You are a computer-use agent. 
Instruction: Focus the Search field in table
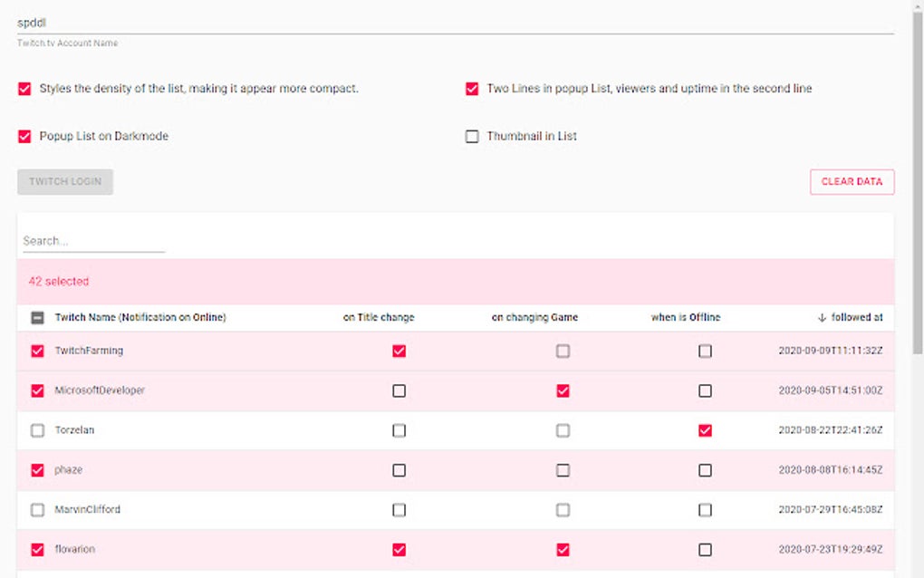click(x=92, y=241)
